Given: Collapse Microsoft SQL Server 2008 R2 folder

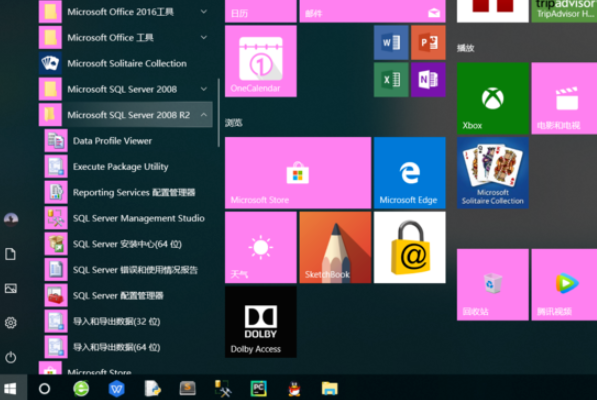Looking at the screenshot, I should [126, 115].
